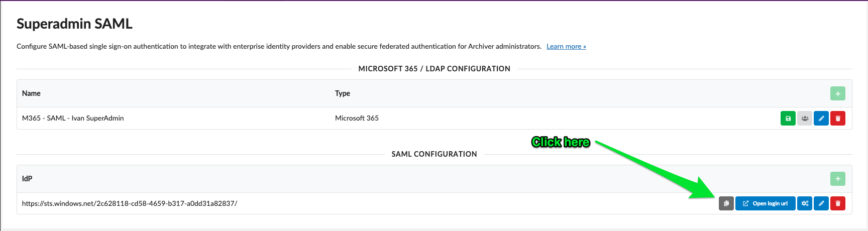
Task: Edit the M365 - SAML - Ivan SuperAdmin row
Action: tap(821, 119)
